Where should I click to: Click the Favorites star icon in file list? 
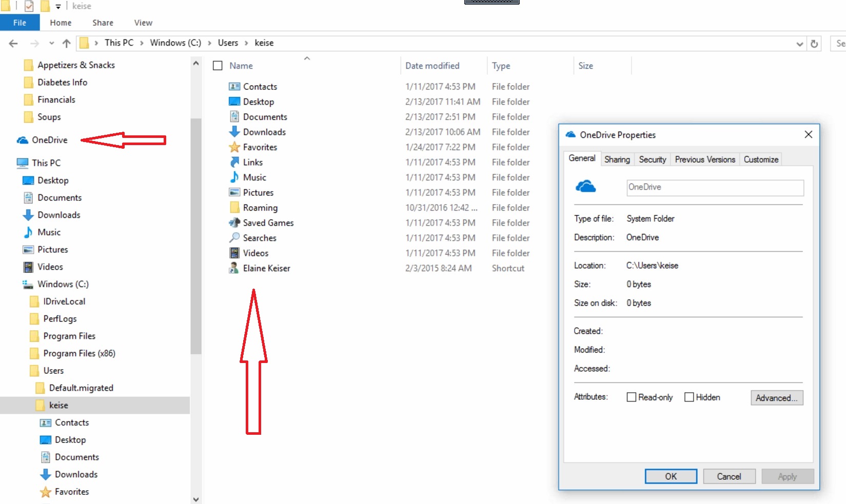tap(234, 147)
